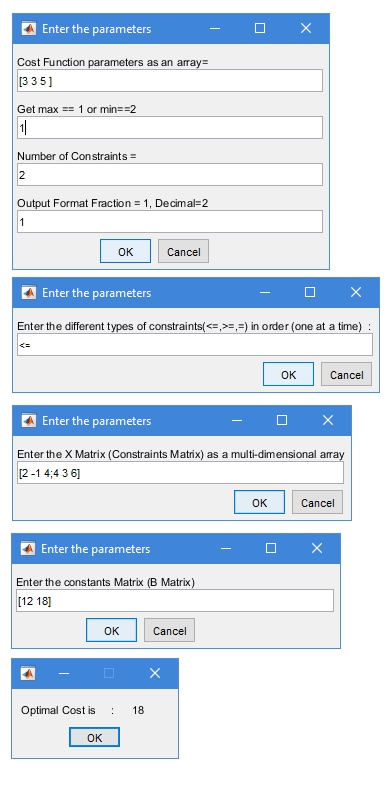Image resolution: width=392 pixels, height=798 pixels.
Task: Confirm the X Matrix dialog with OK
Action: click(x=259, y=502)
